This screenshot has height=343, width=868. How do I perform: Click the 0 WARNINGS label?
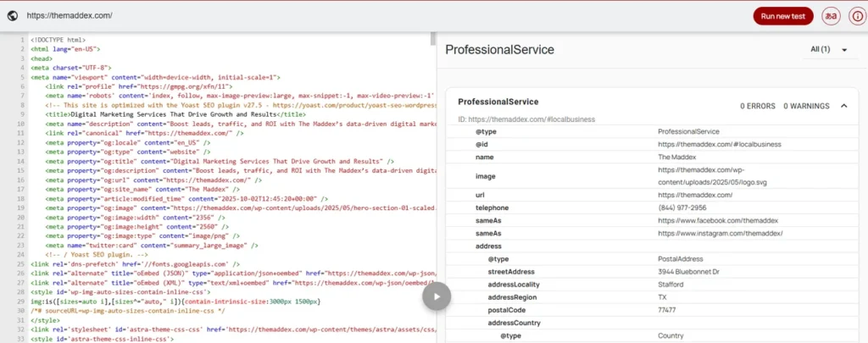[x=806, y=106]
